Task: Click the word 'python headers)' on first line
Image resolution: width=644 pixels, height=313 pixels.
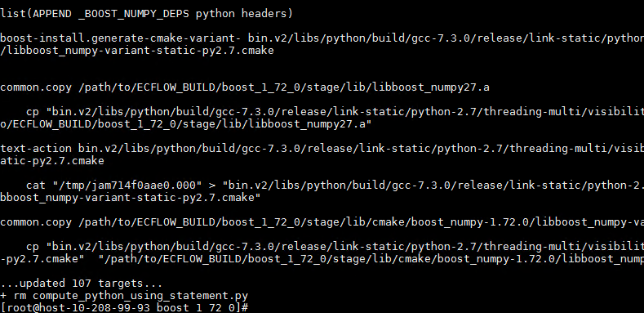Action: (x=244, y=14)
